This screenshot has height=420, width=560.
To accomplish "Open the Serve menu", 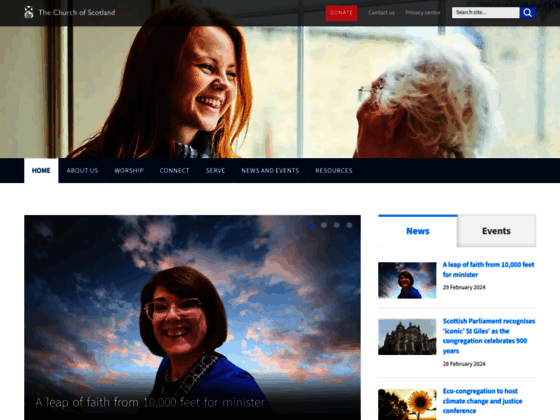I will pos(215,171).
